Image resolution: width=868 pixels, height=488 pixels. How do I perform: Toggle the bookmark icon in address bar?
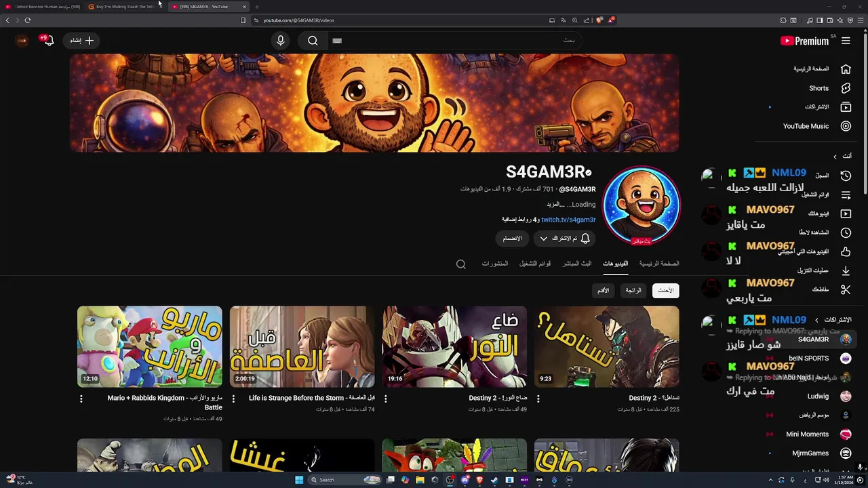point(243,20)
